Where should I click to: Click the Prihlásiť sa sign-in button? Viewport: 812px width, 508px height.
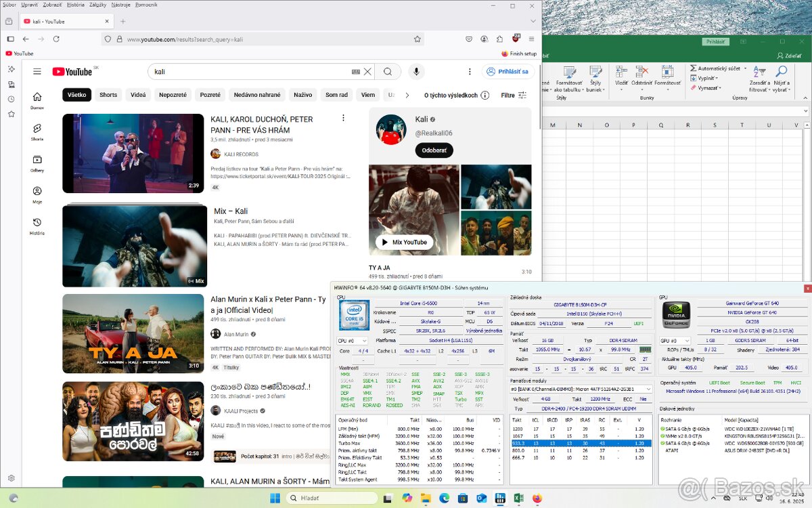509,71
